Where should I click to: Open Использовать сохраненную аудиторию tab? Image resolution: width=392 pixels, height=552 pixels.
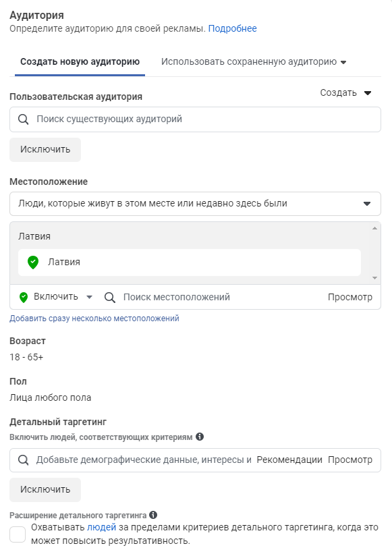[x=254, y=62]
